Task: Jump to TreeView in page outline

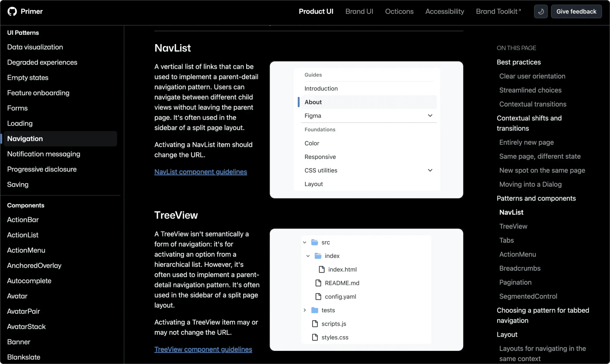Action: click(513, 226)
